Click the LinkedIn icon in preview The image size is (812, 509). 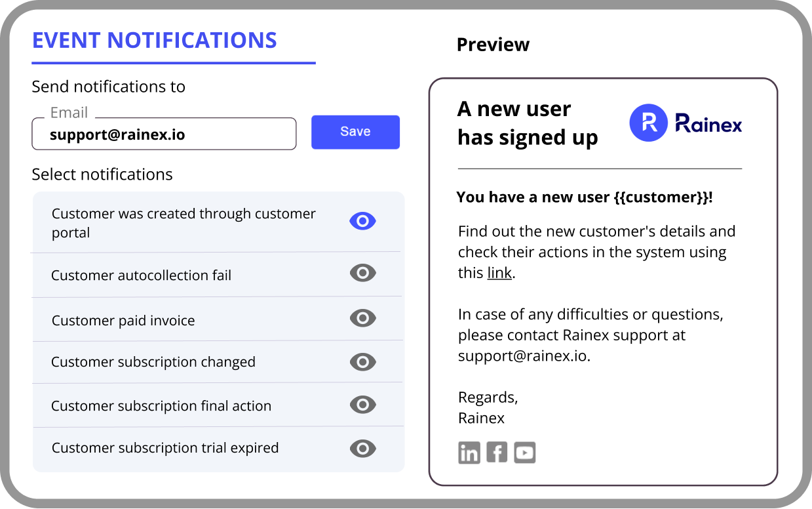469,453
